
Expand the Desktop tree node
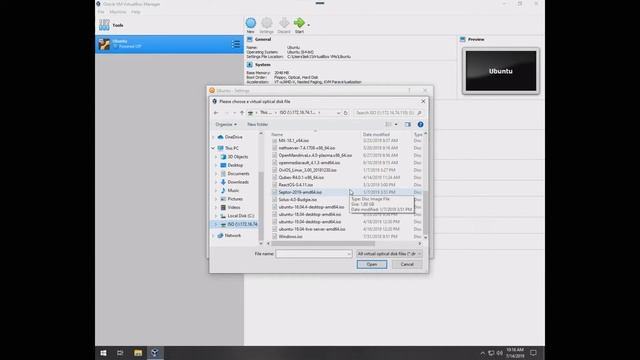[x=216, y=165]
